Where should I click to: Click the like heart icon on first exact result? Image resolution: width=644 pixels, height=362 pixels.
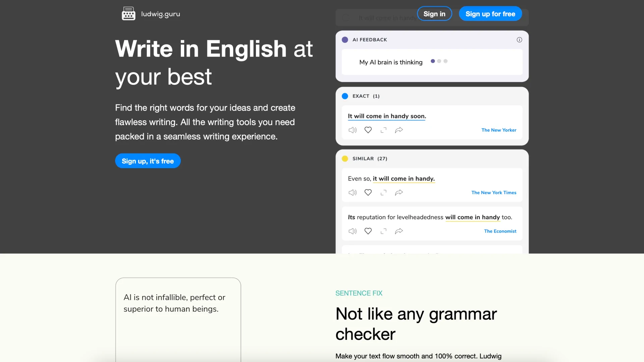368,130
